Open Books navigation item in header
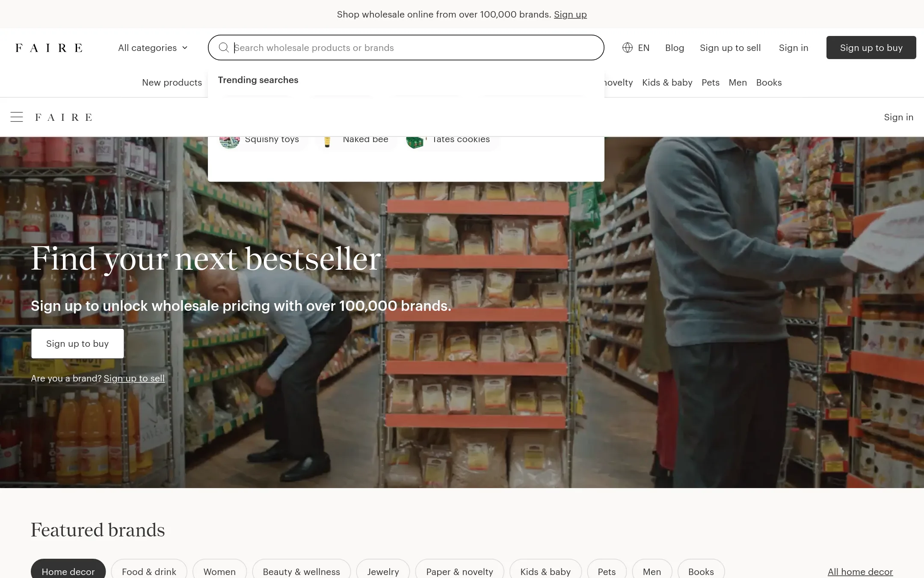This screenshot has height=578, width=924. coord(769,83)
